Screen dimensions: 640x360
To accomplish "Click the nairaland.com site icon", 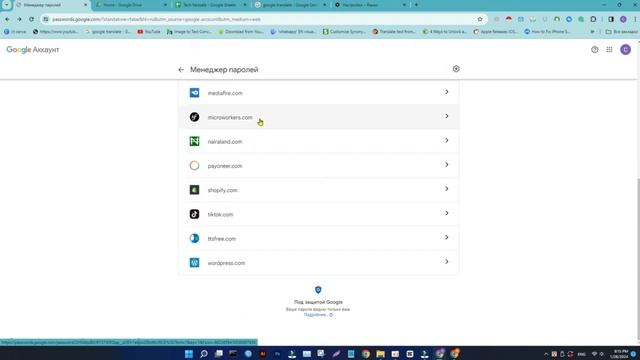I will click(194, 141).
